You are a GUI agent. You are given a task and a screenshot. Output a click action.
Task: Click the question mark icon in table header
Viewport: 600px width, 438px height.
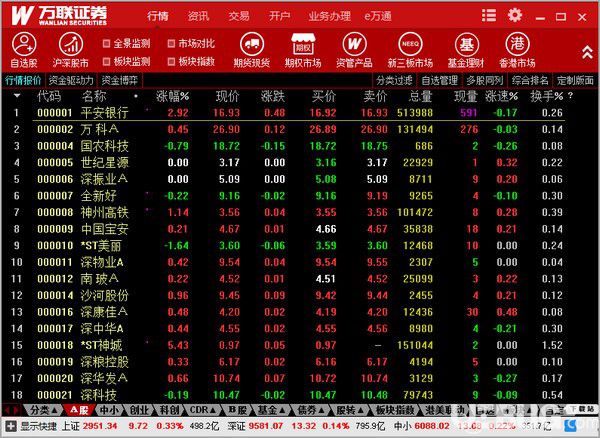coord(571,96)
